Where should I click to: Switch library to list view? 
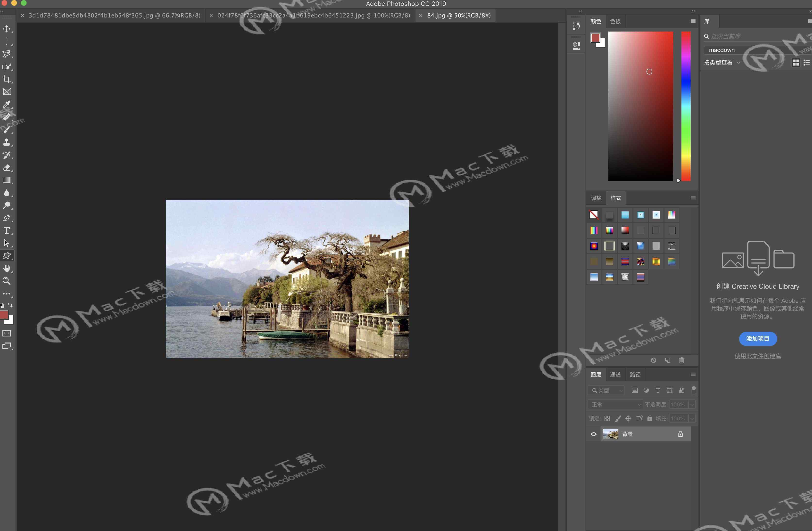pyautogui.click(x=807, y=62)
